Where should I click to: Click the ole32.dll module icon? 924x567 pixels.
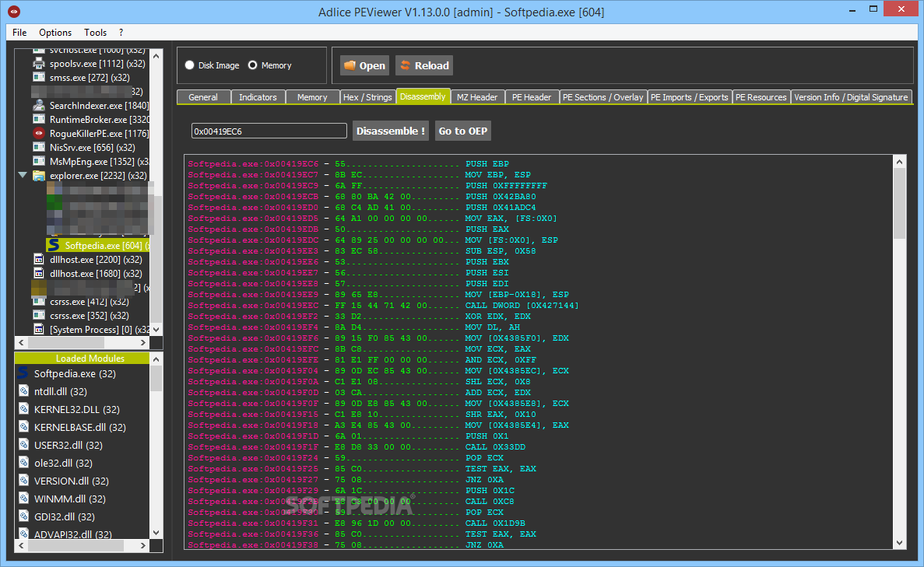(x=23, y=462)
